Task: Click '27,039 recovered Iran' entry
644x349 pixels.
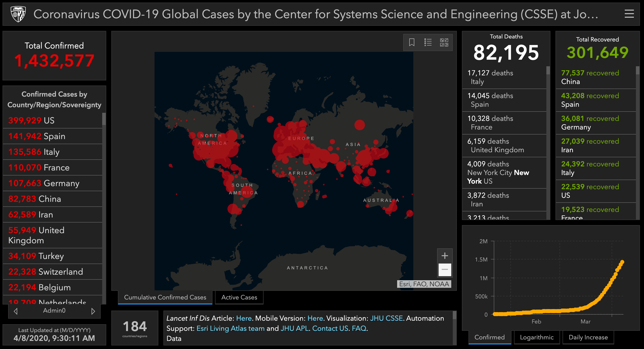Action: point(596,146)
